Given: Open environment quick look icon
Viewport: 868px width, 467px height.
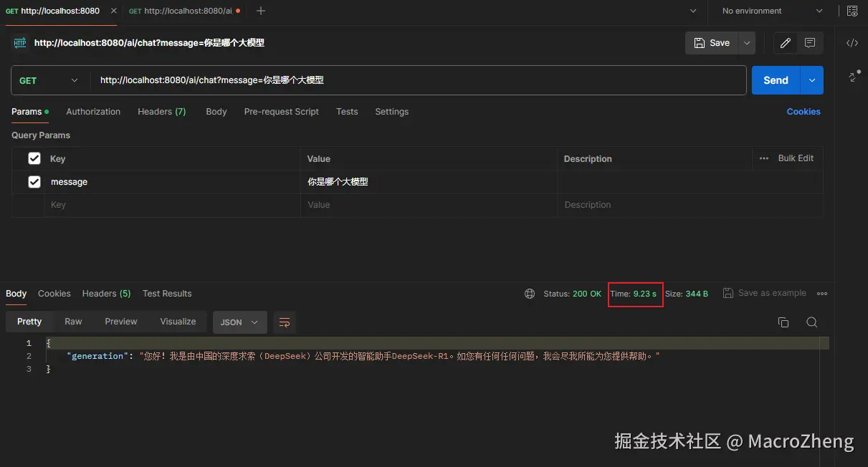Looking at the screenshot, I should coord(852,11).
